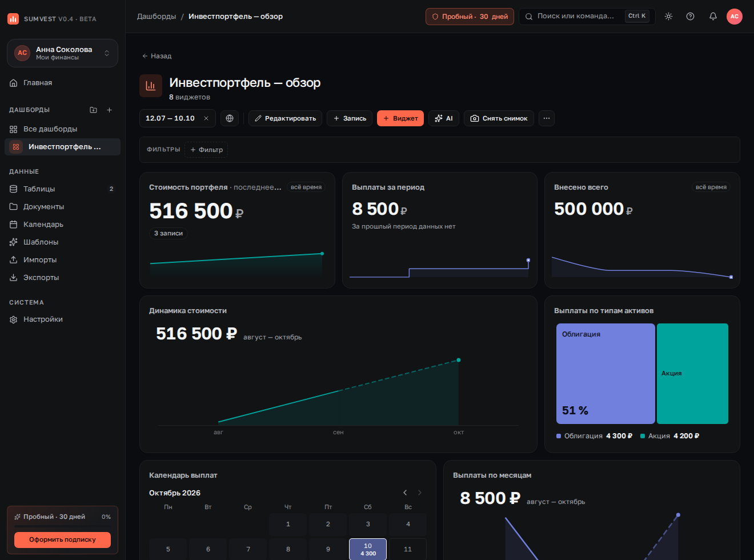Screen dimensions: 754x560
Task: Open Импорты in sidebar
Action: pos(63,259)
